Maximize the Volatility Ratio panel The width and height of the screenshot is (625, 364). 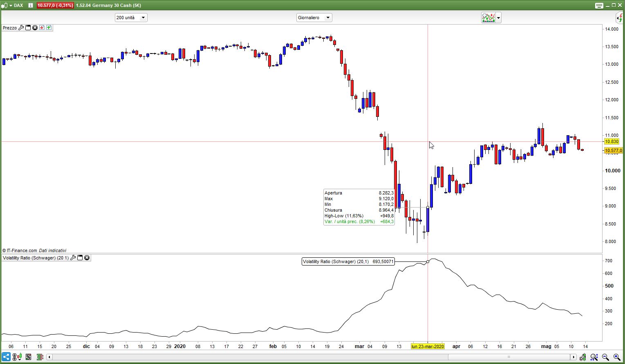click(x=80, y=258)
